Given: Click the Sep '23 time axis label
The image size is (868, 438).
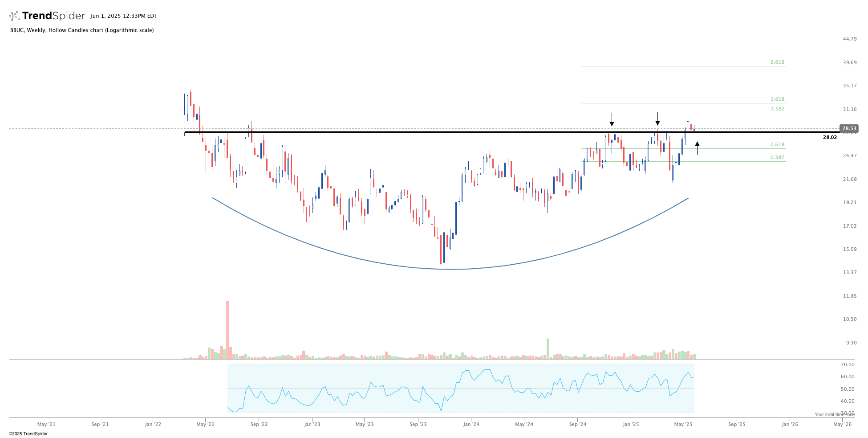Looking at the screenshot, I should point(418,425).
